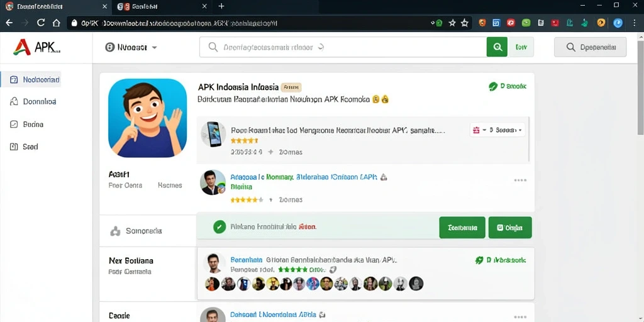The width and height of the screenshot is (644, 322).
Task: Open the orange fox-like extension icon
Action: click(x=482, y=23)
